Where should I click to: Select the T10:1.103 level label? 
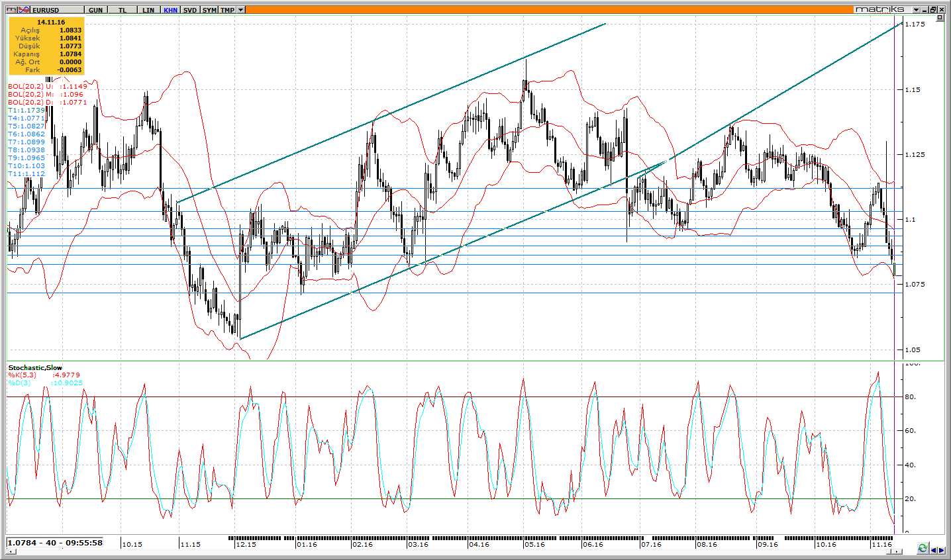coord(26,166)
